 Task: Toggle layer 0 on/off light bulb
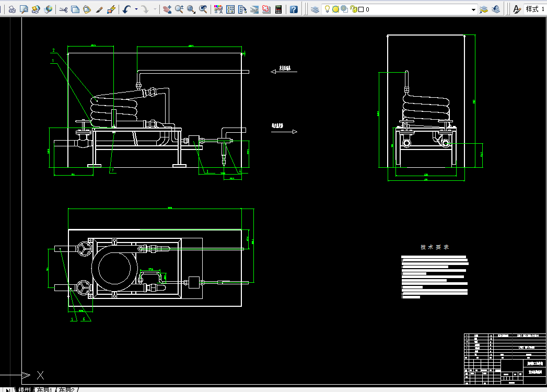[327, 9]
